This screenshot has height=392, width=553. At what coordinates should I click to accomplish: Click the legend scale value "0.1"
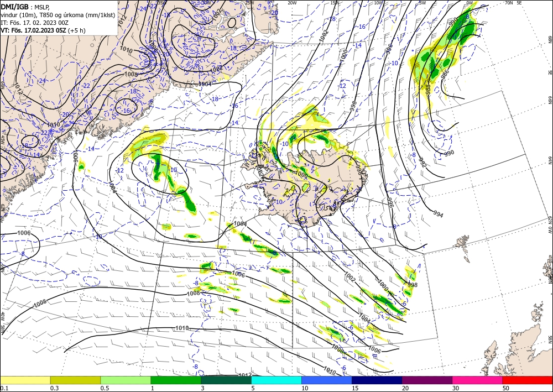(4, 388)
